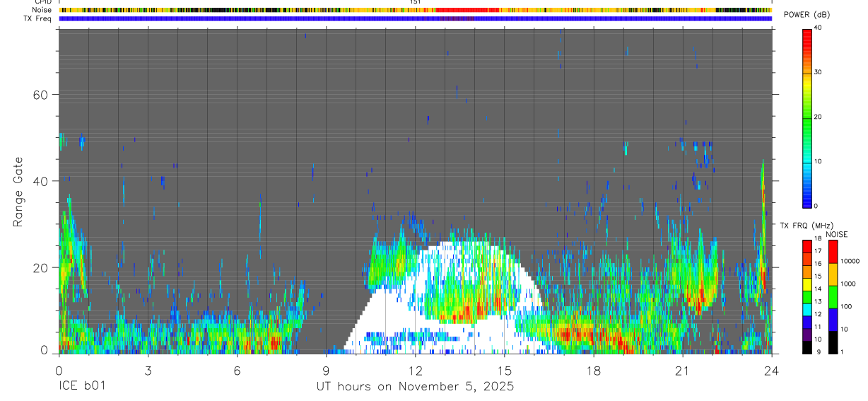Select the red 17-18 MHz frequency swatch

(x=807, y=246)
